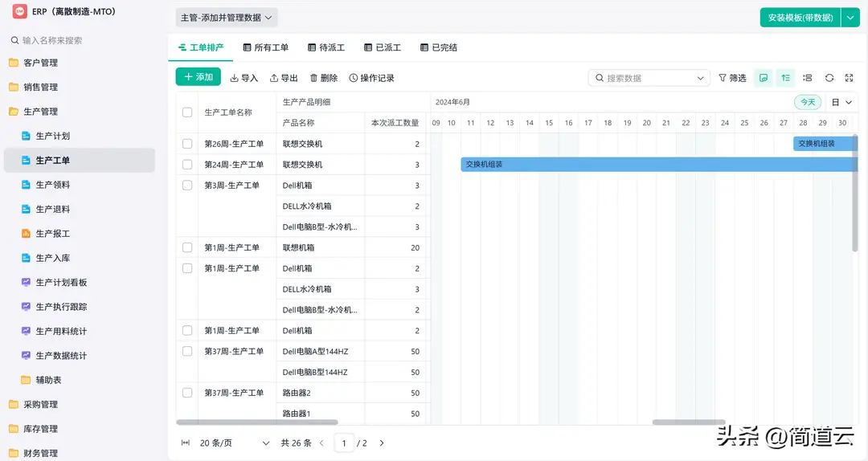
Task: Click the list layout toolbar icon
Action: point(808,78)
